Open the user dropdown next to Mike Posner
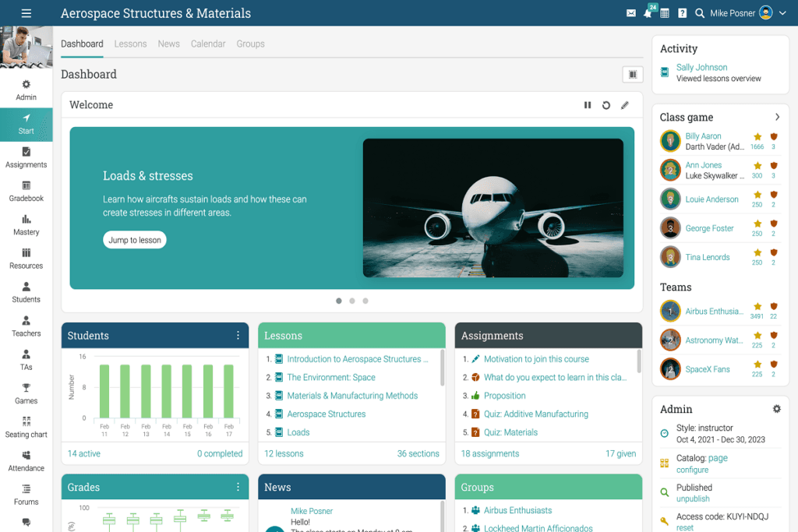Viewport: 798px width, 532px height. (x=782, y=13)
